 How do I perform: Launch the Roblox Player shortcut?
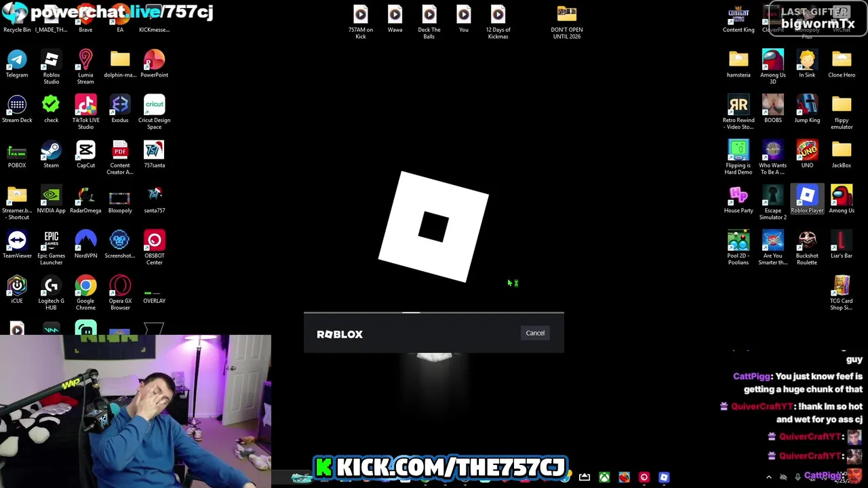coord(807,199)
